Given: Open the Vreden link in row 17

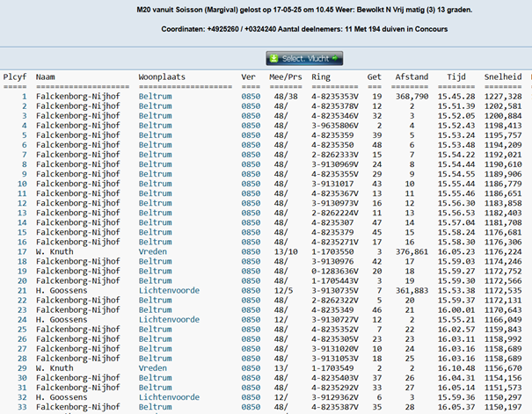Looking at the screenshot, I should [152, 251].
